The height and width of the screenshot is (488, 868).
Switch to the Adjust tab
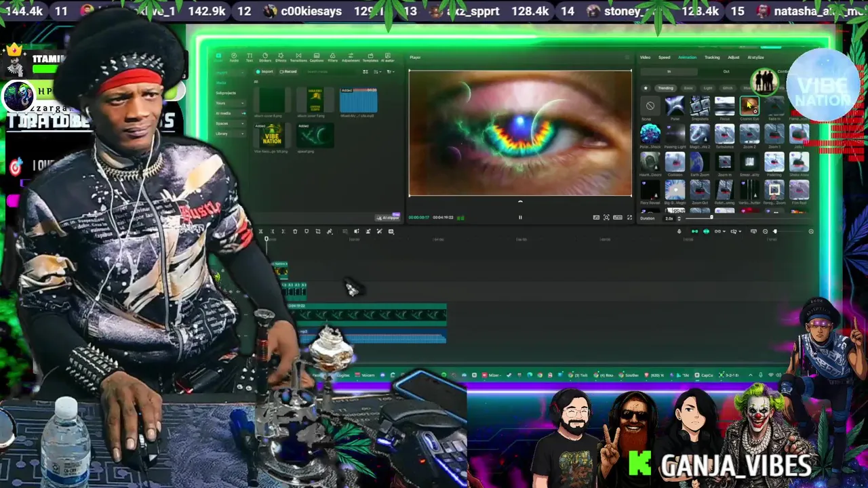tap(734, 58)
